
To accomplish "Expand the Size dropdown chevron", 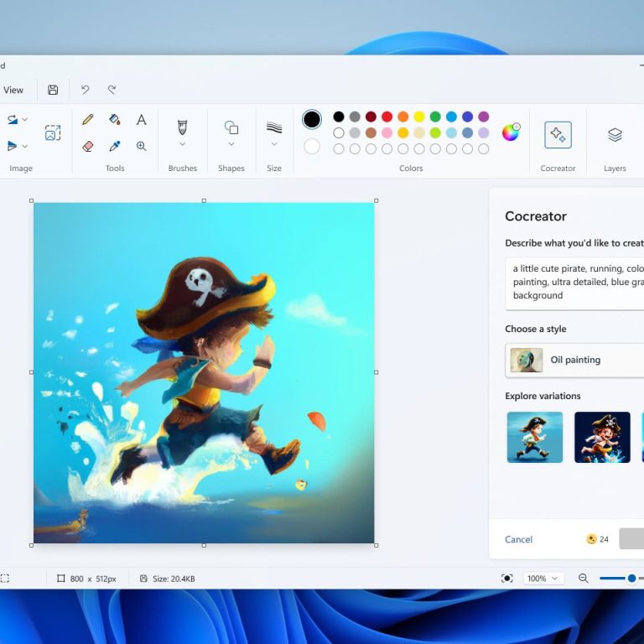I will (x=274, y=144).
